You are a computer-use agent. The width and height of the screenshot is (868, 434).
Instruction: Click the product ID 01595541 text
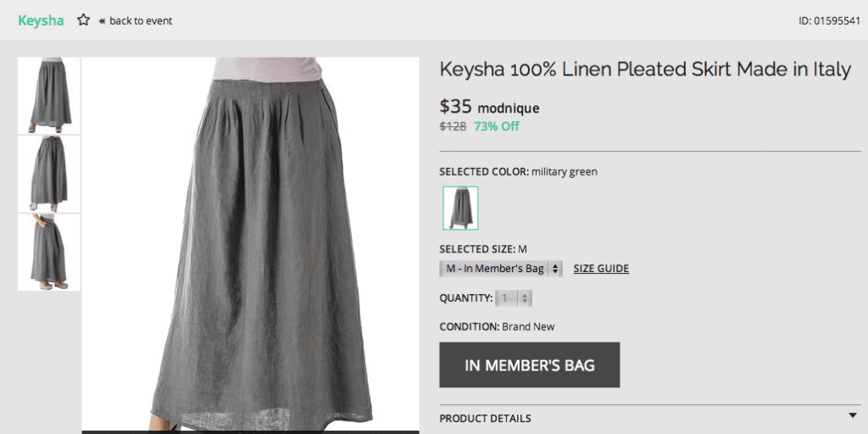829,21
